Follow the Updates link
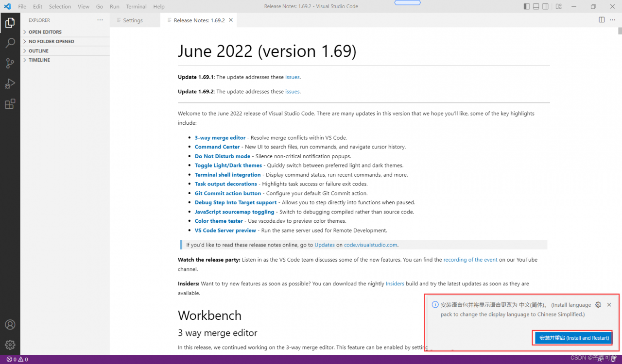 [325, 245]
